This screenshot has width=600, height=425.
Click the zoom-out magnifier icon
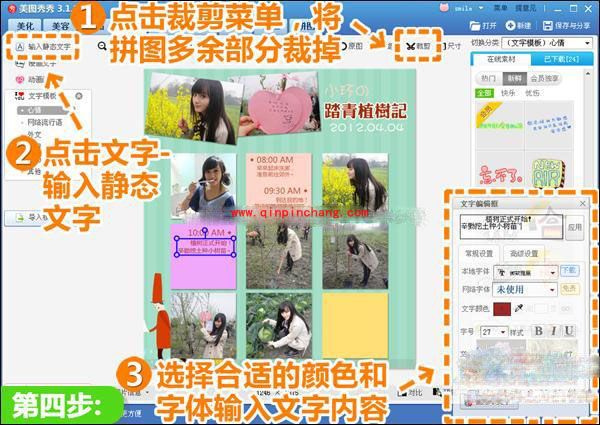[x=102, y=46]
